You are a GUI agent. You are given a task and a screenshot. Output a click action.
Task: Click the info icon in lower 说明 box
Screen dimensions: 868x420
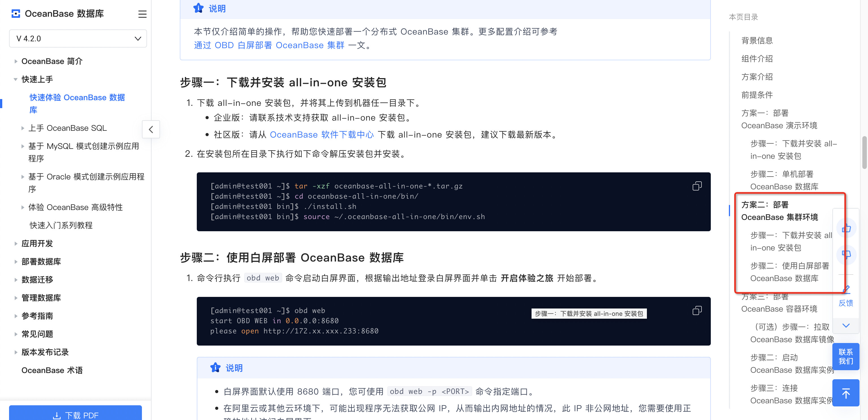coord(215,368)
